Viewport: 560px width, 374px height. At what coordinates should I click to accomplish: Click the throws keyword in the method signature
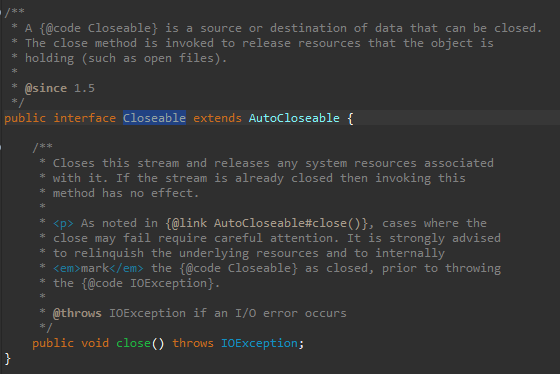(193, 343)
